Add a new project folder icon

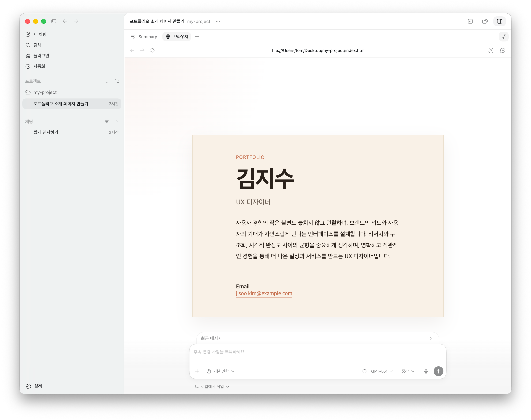[117, 81]
